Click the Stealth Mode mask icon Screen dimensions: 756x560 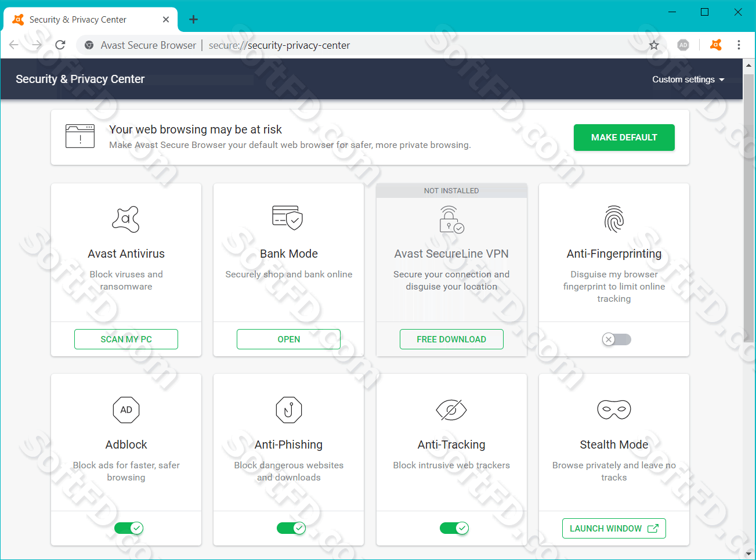pyautogui.click(x=614, y=410)
